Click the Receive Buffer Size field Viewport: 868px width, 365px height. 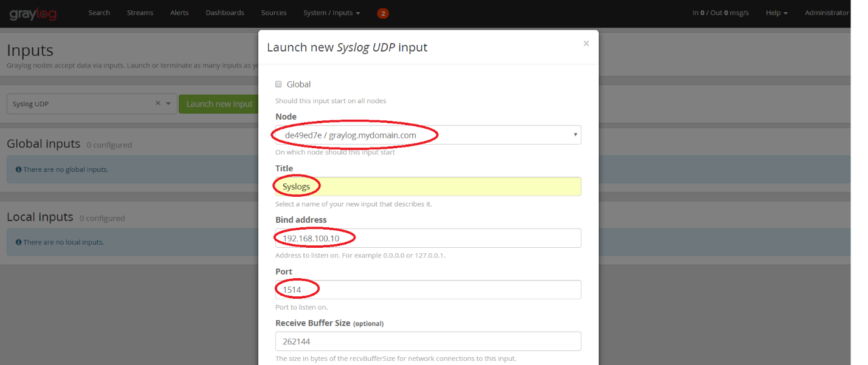[428, 341]
